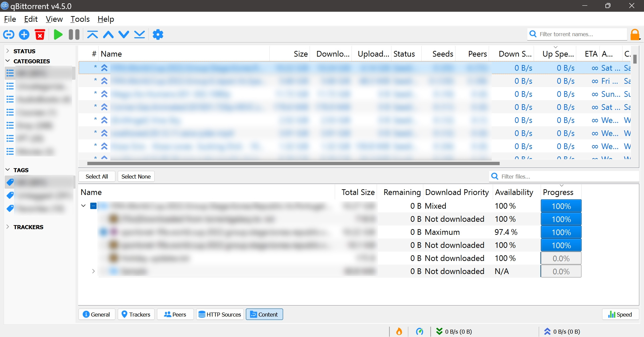Viewport: 644px width, 337px height.
Task: Expand the bottom folder in the Content tree
Action: coord(93,271)
